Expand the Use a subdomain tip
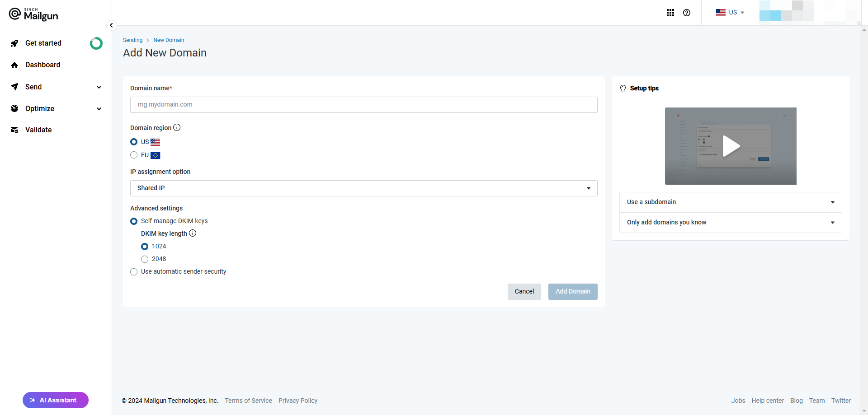This screenshot has width=868, height=415. (731, 202)
